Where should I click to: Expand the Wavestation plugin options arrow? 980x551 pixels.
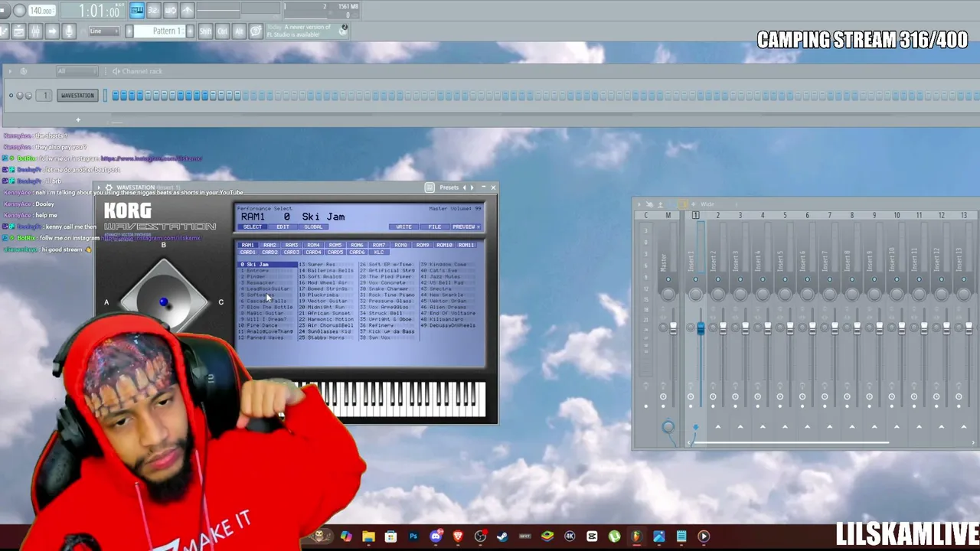coord(99,187)
